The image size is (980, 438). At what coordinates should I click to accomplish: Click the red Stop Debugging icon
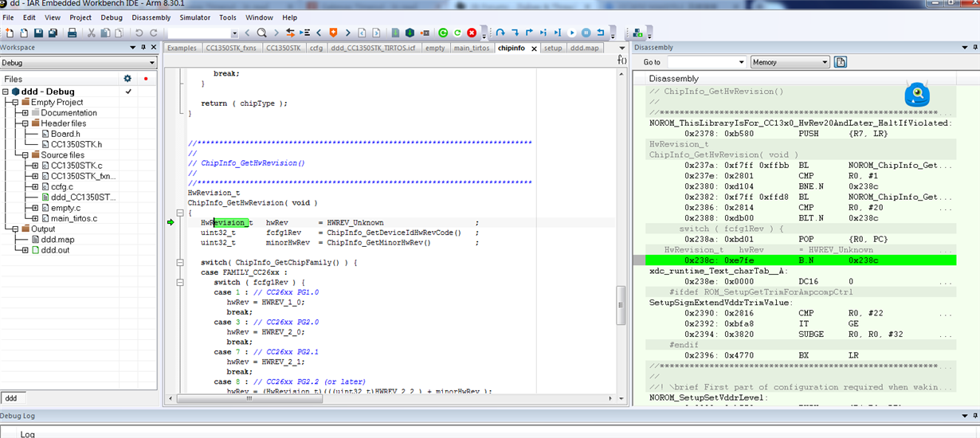coord(472,33)
